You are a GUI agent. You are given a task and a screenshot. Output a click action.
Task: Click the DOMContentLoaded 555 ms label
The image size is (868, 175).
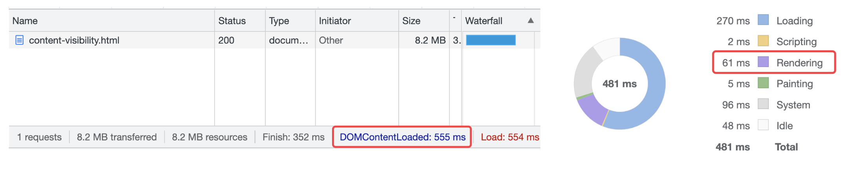coord(402,137)
